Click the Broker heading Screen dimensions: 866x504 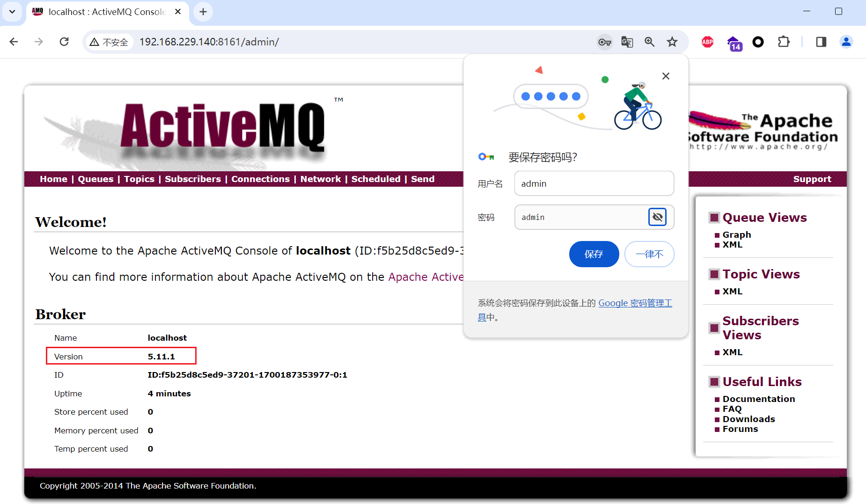point(60,314)
